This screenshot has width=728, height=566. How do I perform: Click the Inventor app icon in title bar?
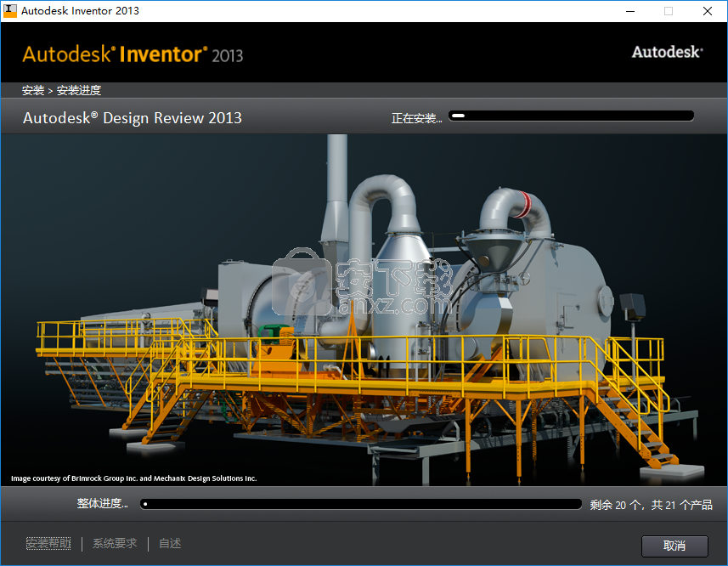point(10,11)
